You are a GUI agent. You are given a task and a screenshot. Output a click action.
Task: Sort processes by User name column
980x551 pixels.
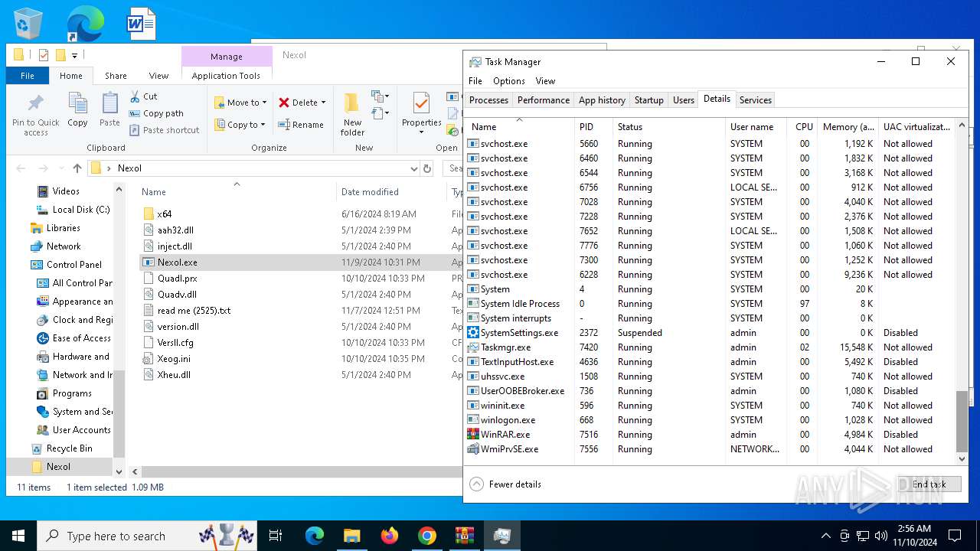755,127
